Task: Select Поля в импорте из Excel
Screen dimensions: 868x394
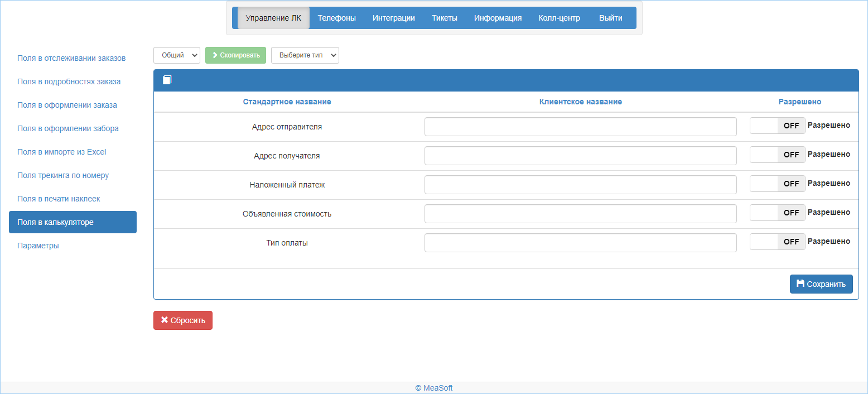Action: click(73, 152)
